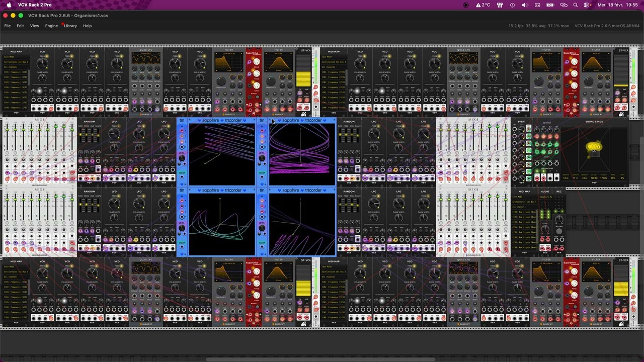
Task: Open the Loopback Au device dropdown on AUDIO module
Action: click(x=545, y=197)
